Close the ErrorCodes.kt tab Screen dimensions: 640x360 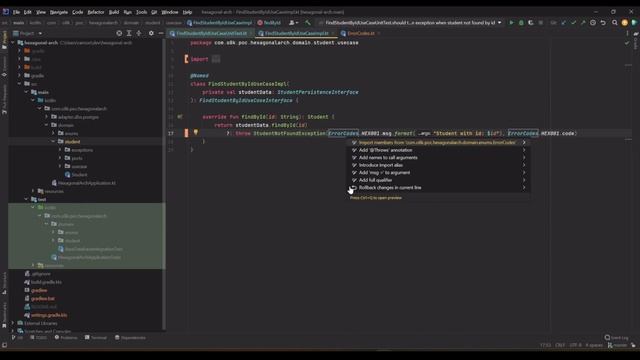pos(379,33)
